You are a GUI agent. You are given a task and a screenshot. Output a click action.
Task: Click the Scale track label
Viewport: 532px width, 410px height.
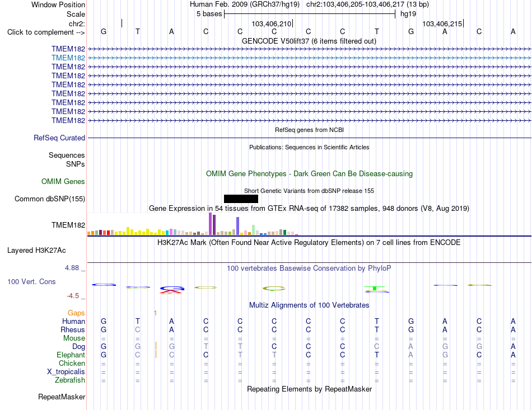click(76, 14)
